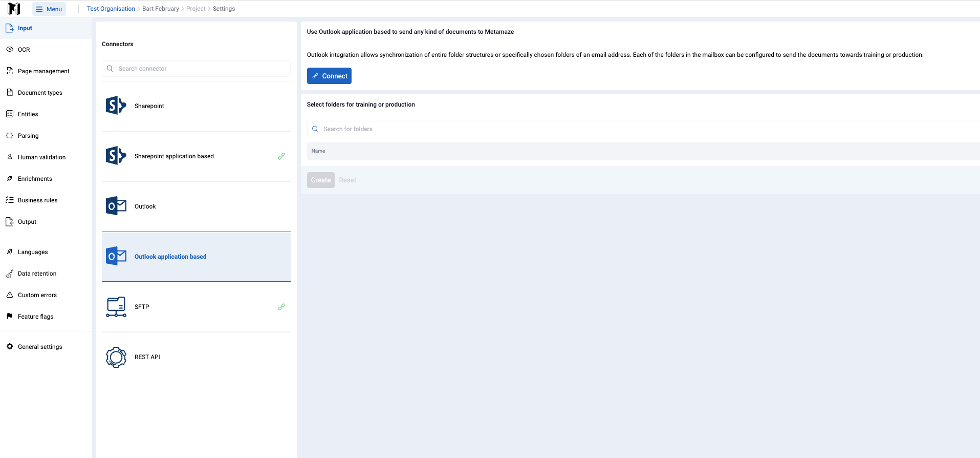Focus the Search connector field
The image size is (980, 458).
point(196,69)
